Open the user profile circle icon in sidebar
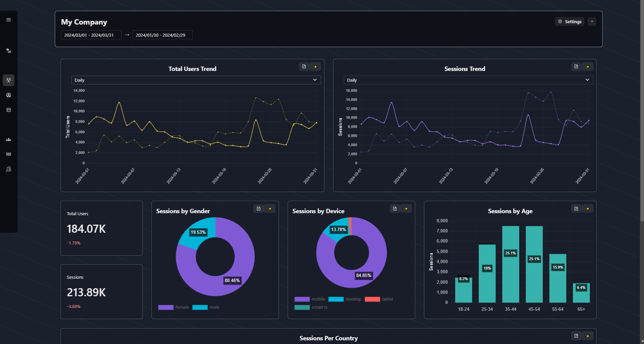The width and height of the screenshot is (644, 344). (9, 95)
